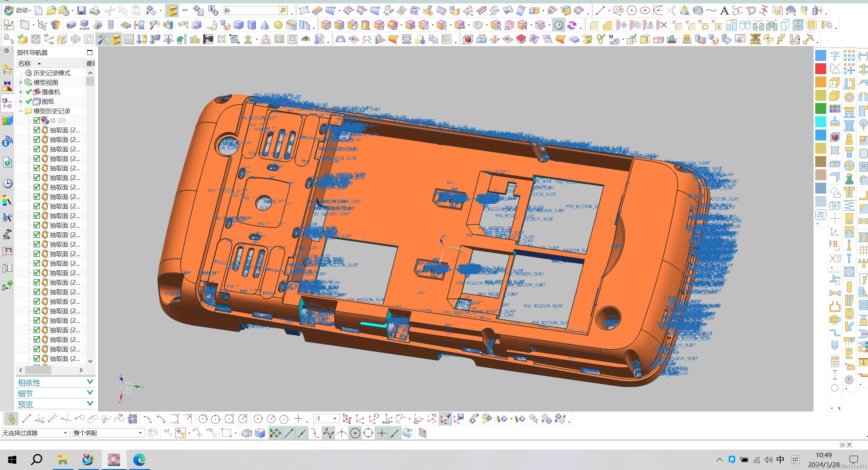Uncheck the second 抽取面 feature checkbox
The height and width of the screenshot is (470, 868).
[37, 139]
